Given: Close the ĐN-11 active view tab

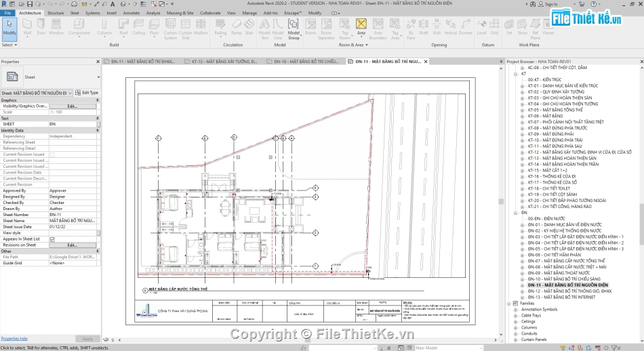Looking at the screenshot, I should pyautogui.click(x=426, y=62).
